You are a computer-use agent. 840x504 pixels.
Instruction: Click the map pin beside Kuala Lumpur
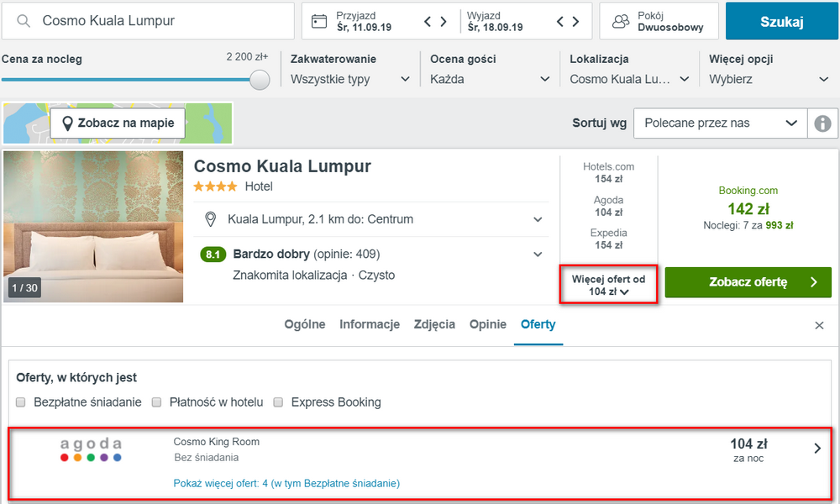click(x=211, y=219)
